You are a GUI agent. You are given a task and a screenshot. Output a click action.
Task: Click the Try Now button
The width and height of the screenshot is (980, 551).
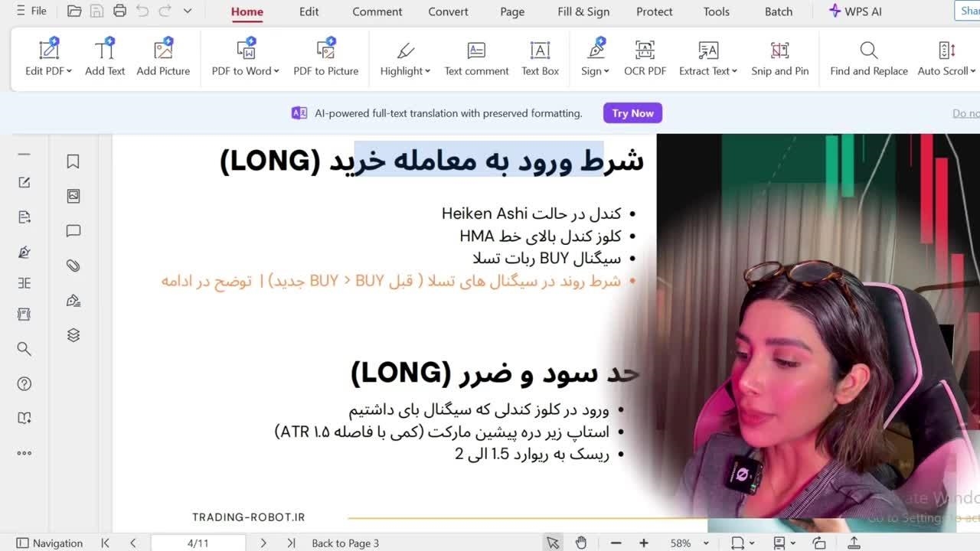[x=632, y=113]
